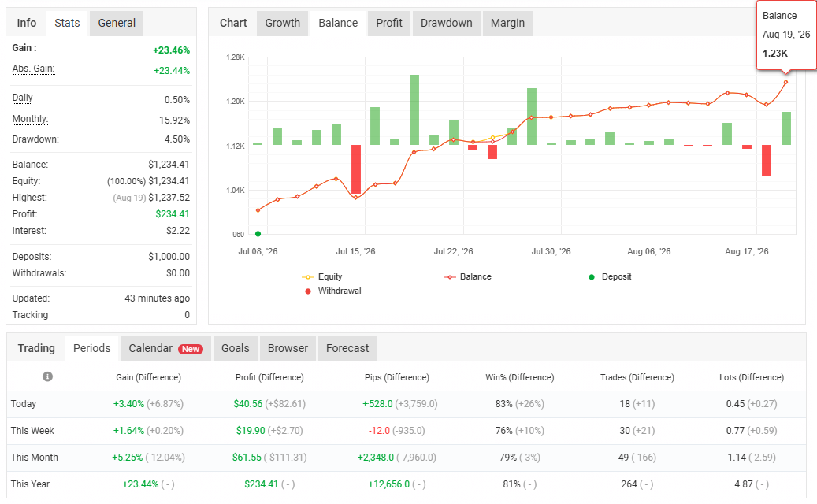Viewport: 817px width, 504px height.
Task: Switch to the Stats tab
Action: point(67,24)
